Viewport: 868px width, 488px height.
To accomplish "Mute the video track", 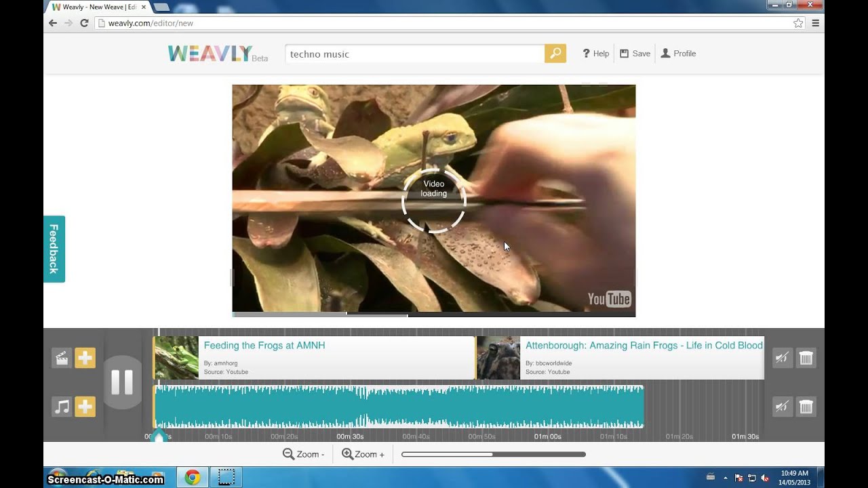I will [782, 358].
